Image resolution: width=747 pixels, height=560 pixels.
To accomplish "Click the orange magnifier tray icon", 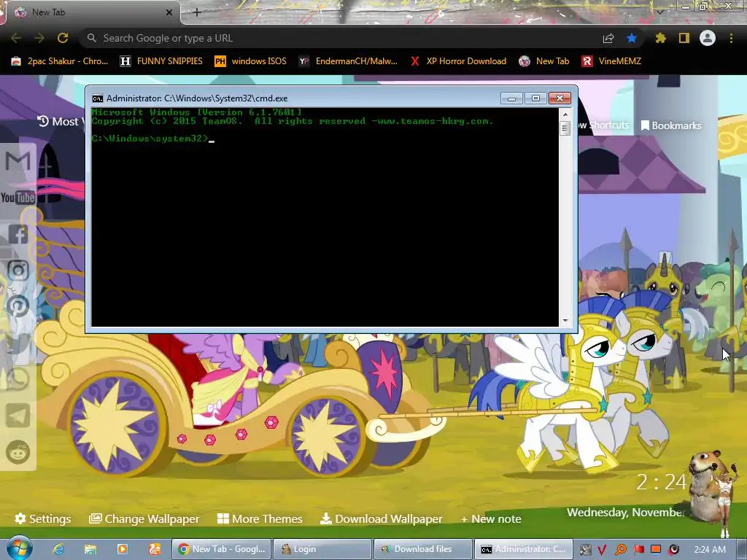I will point(620,550).
